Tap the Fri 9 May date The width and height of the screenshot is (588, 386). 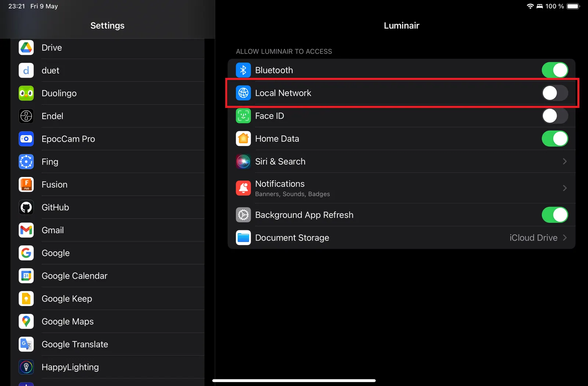coord(44,6)
